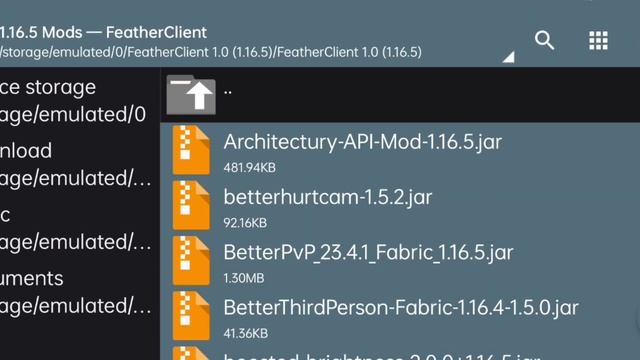Switch view with the grid icon
The width and height of the screenshot is (640, 360).
(598, 40)
